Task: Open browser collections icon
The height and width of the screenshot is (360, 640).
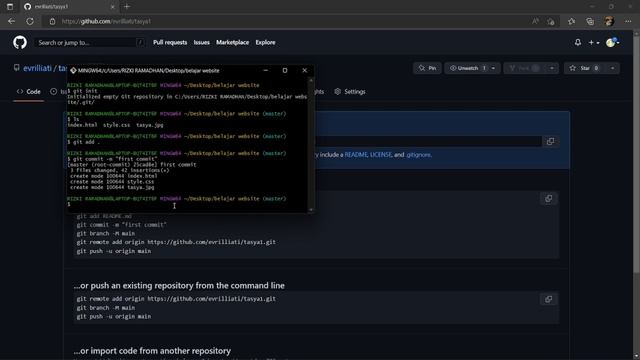Action: 590,21
